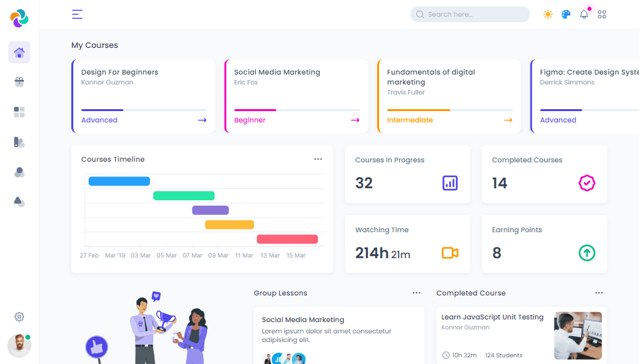Open the four-squares apps menu icon
This screenshot has height=364, width=639.
pyautogui.click(x=602, y=14)
